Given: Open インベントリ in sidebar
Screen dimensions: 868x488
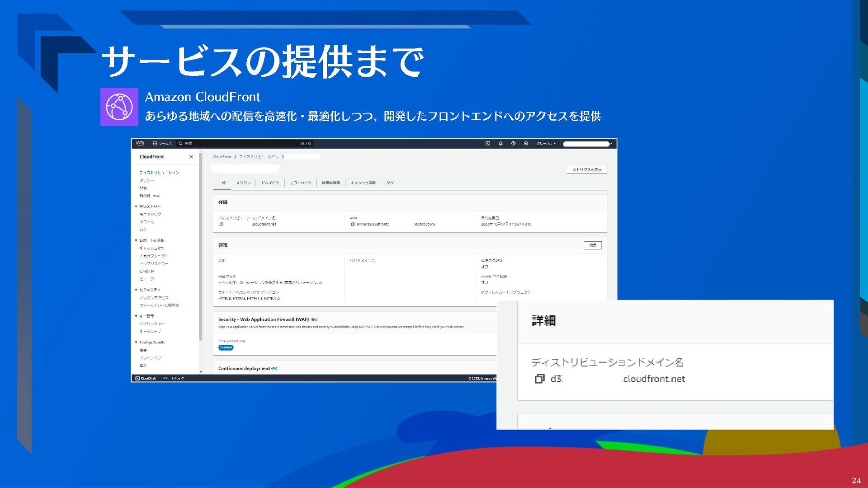Looking at the screenshot, I should pos(150,357).
